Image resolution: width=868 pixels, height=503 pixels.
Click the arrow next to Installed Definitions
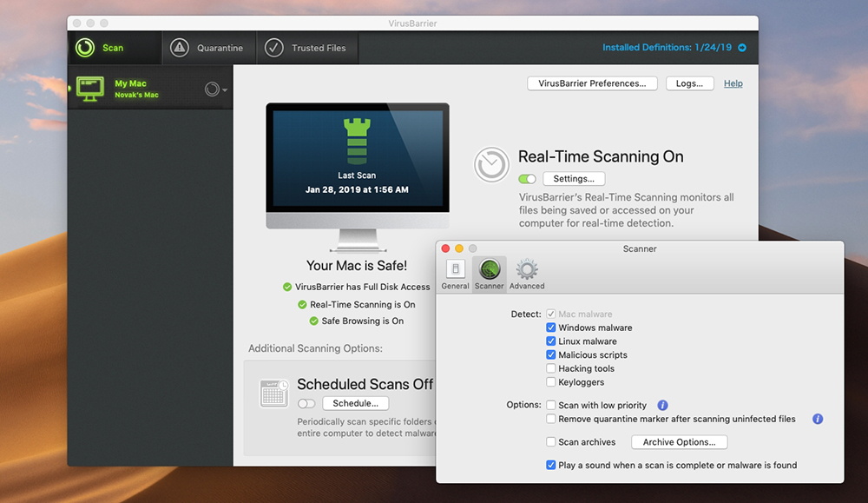(742, 48)
